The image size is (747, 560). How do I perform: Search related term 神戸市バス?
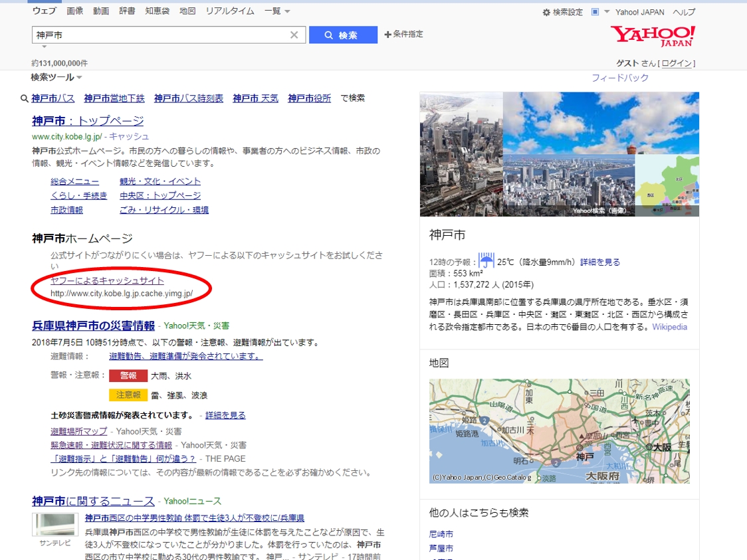pos(53,98)
